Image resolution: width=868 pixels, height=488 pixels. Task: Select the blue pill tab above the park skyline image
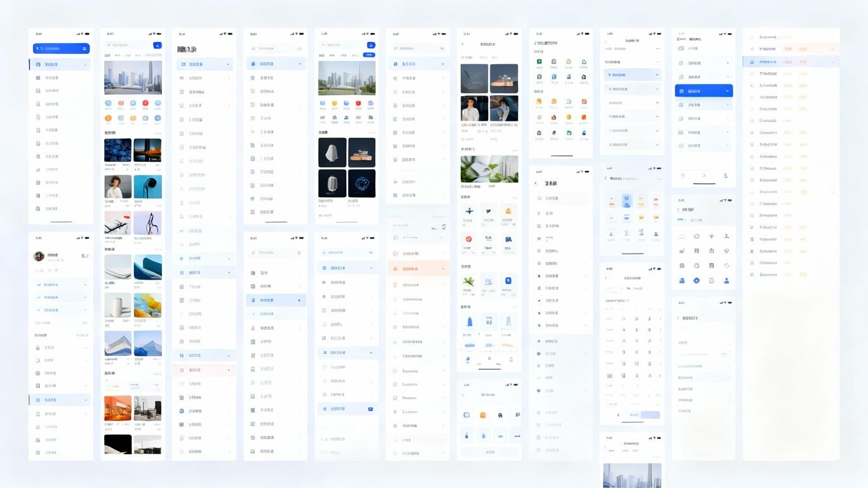point(369,55)
